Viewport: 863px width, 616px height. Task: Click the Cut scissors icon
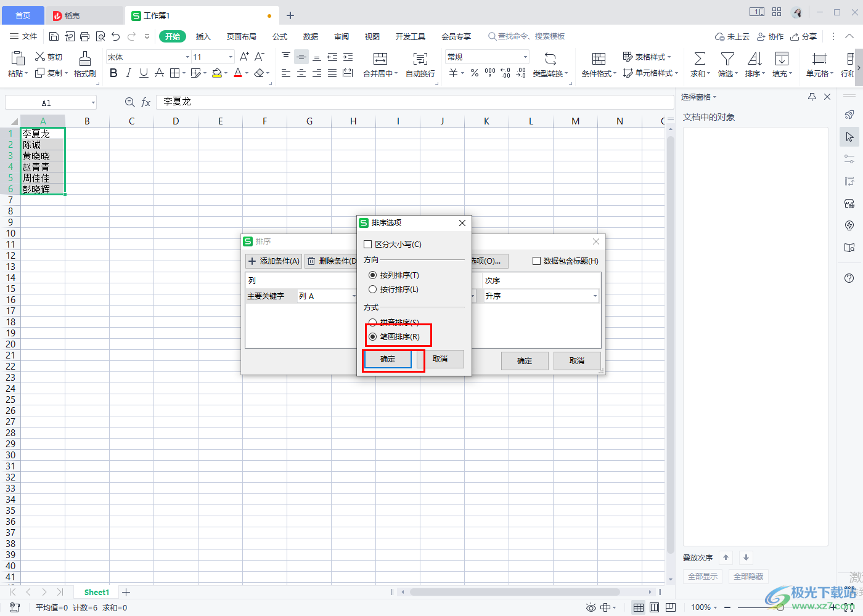coord(40,57)
